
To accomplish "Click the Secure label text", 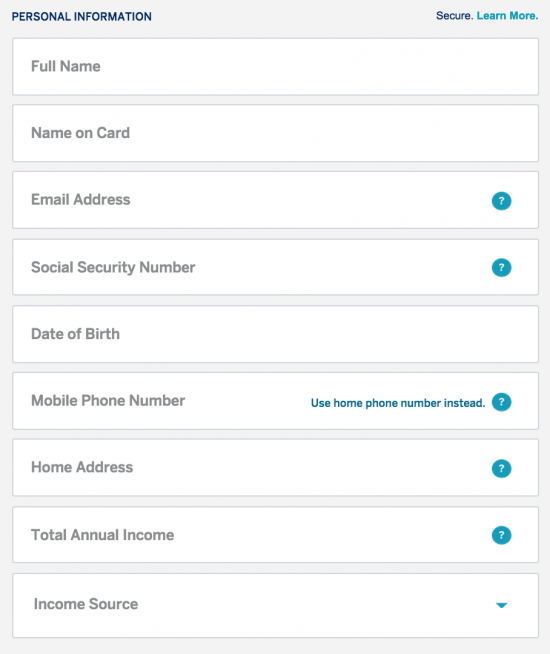I will 455,16.
